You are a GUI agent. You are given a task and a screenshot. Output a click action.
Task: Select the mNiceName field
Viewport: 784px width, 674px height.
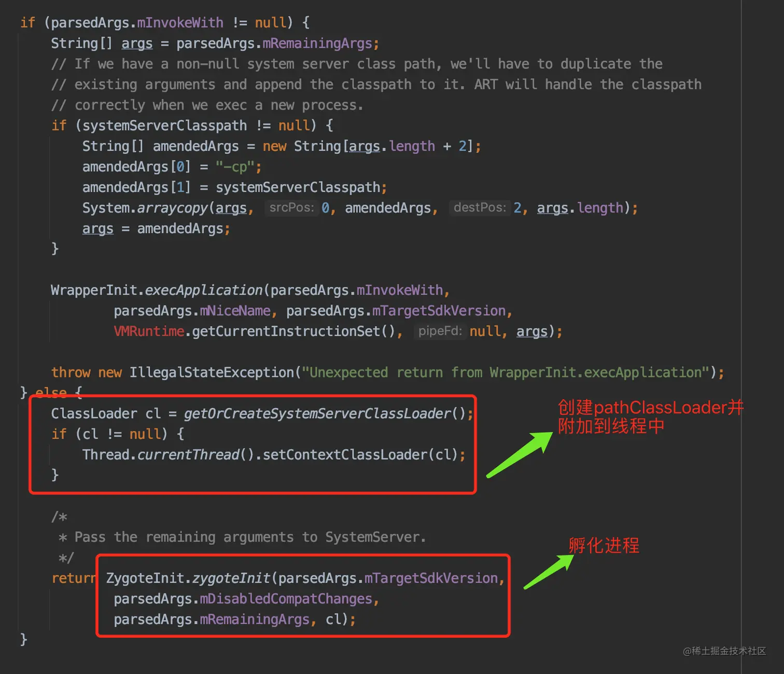(x=235, y=311)
